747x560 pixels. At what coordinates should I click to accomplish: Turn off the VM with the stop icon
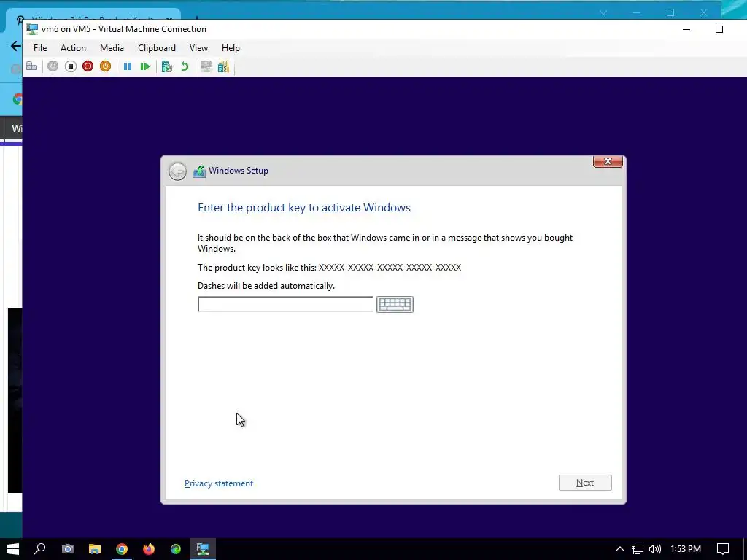point(71,66)
